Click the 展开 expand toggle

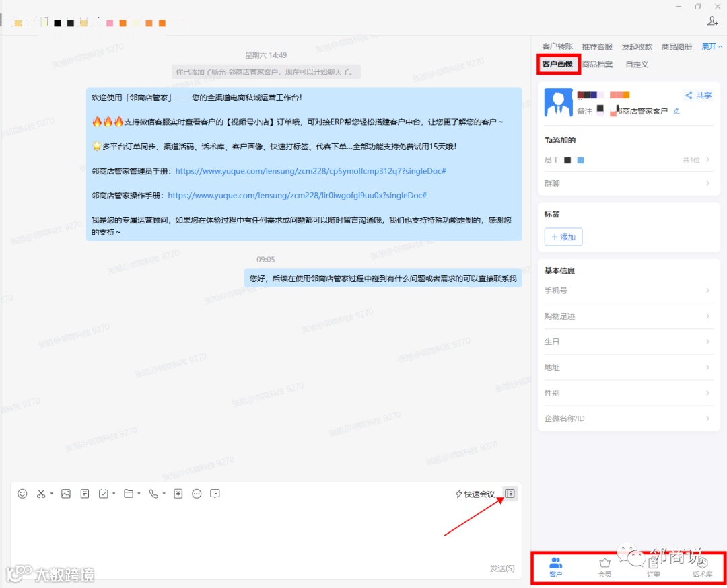[712, 46]
